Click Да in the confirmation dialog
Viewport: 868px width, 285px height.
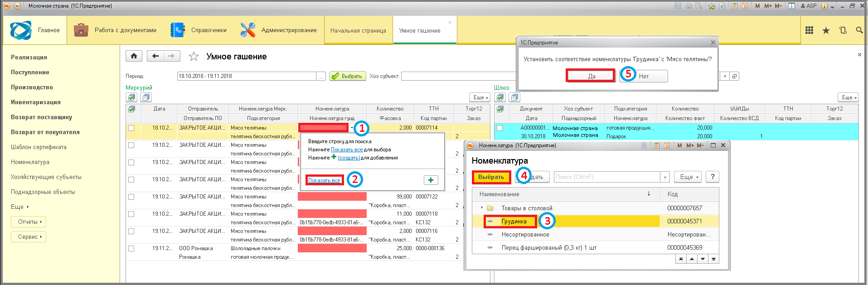591,76
